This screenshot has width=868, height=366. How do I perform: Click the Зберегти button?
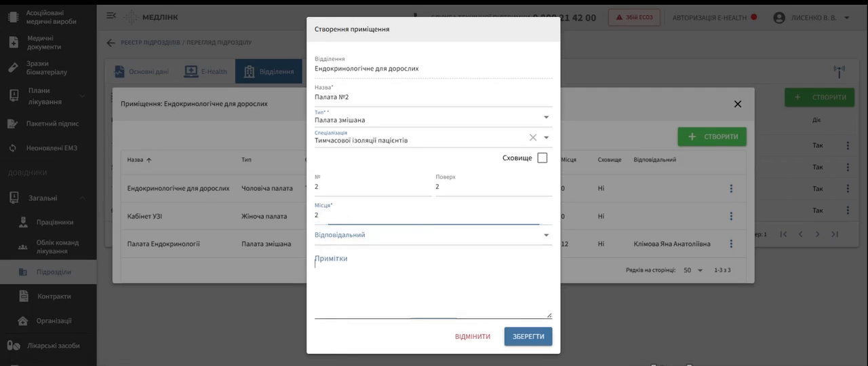[528, 336]
